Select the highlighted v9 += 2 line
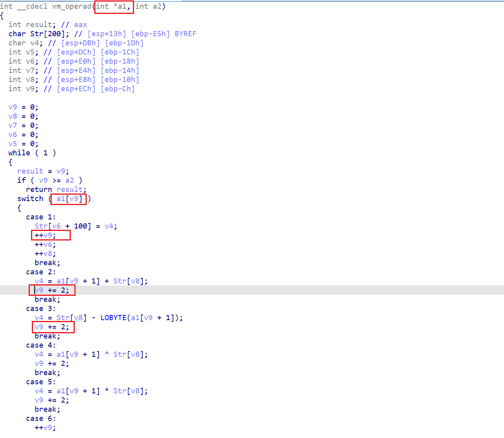Viewport: 504px width, 438px height. [x=52, y=290]
